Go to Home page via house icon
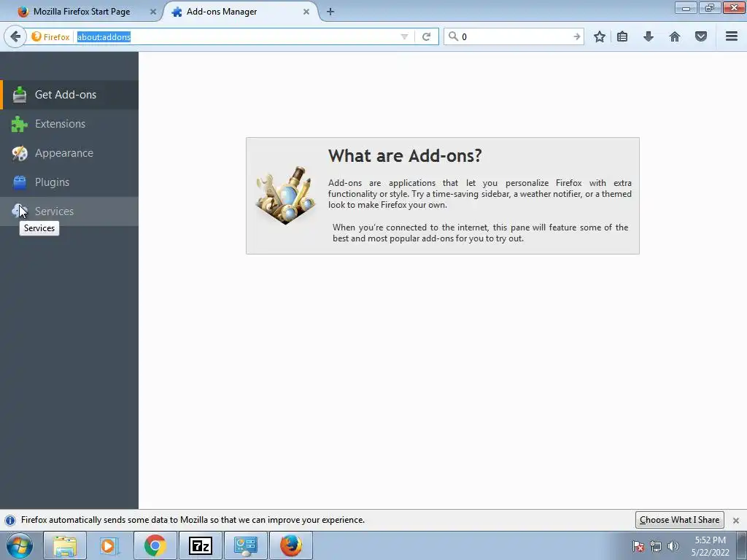747x560 pixels. coord(675,36)
